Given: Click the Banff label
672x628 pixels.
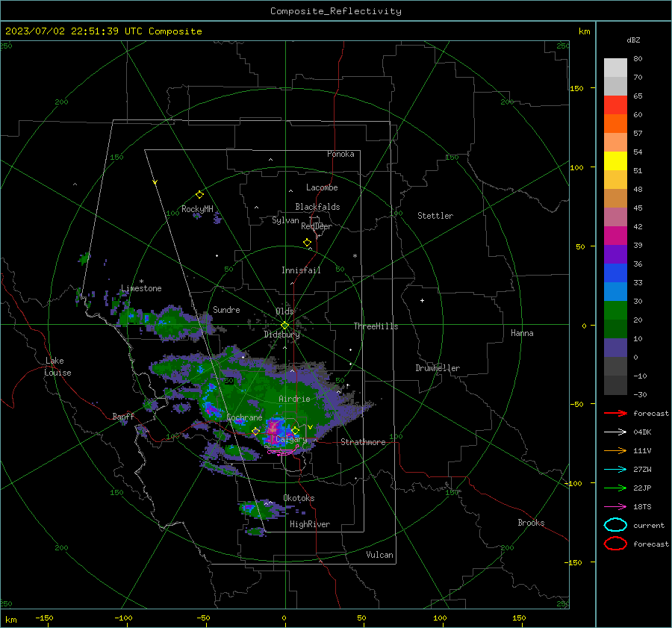Looking at the screenshot, I should point(123,416).
